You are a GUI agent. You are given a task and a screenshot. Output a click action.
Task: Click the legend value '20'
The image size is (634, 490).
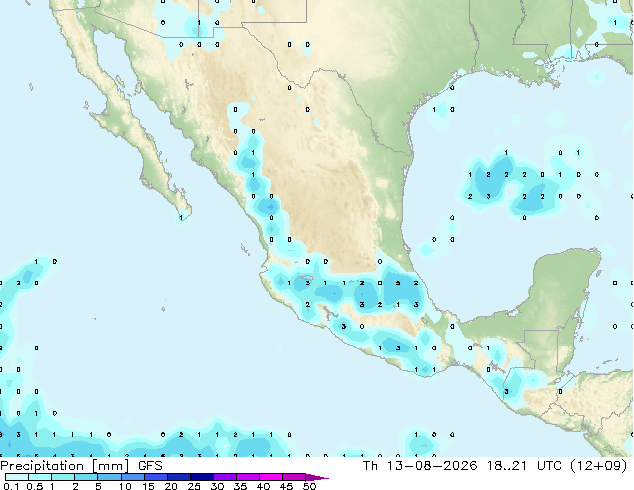(171, 486)
